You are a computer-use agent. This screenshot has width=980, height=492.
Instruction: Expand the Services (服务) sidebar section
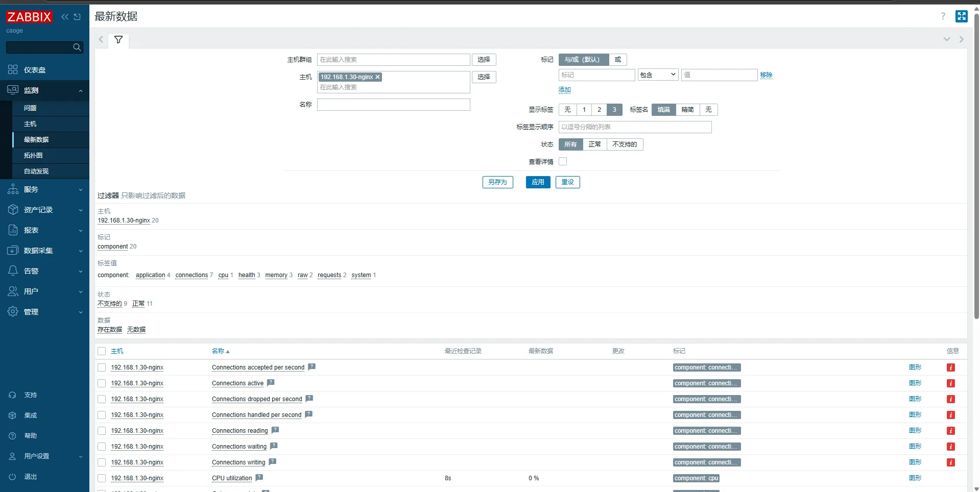(x=44, y=189)
